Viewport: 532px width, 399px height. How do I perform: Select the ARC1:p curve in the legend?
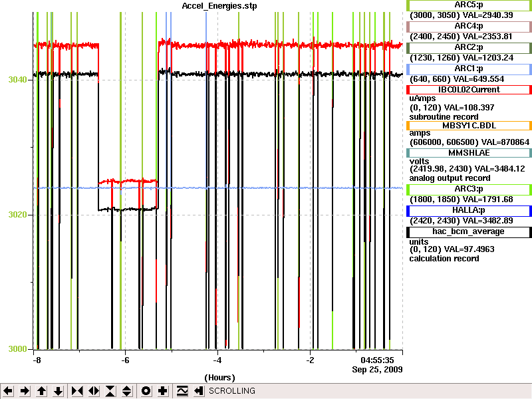pos(469,69)
